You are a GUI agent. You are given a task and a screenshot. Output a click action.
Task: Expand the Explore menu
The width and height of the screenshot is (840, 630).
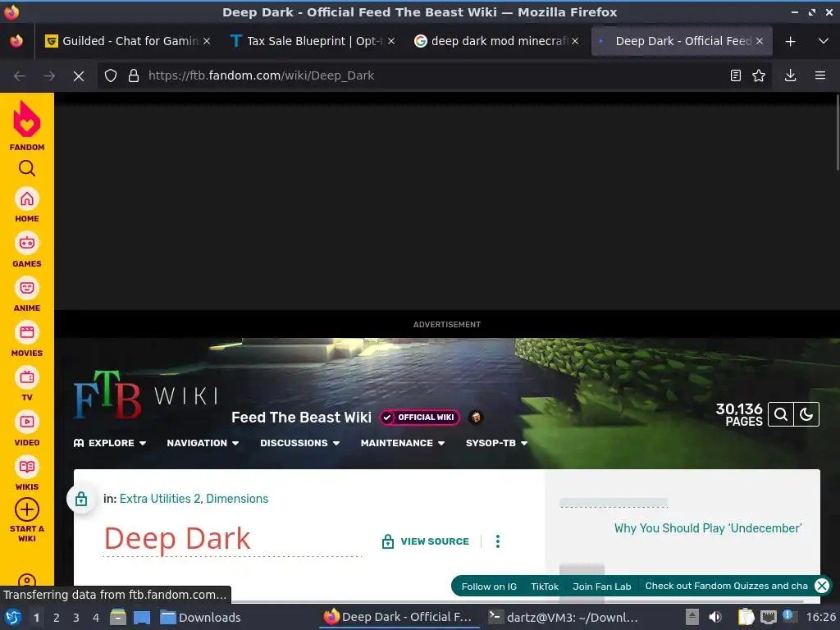click(110, 443)
